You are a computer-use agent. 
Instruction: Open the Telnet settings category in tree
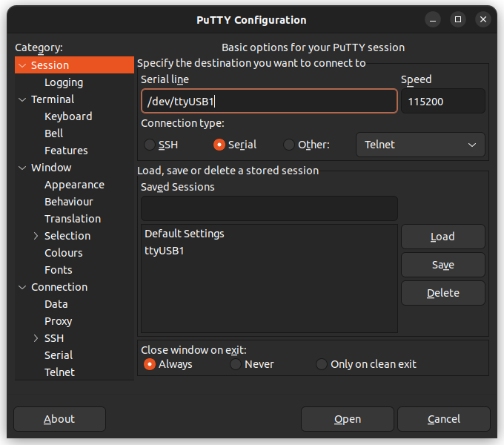(x=60, y=372)
